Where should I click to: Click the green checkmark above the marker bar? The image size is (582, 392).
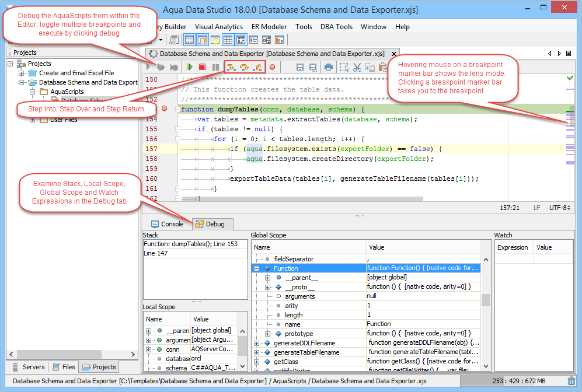click(x=570, y=78)
